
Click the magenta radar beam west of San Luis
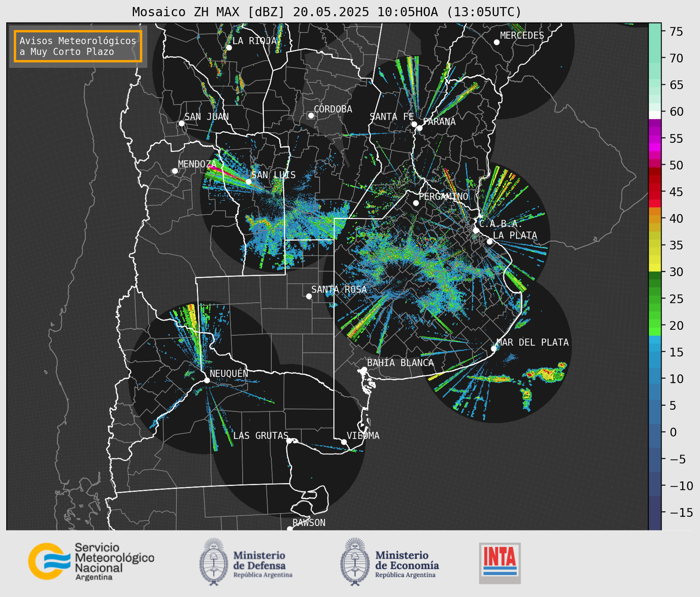pos(226,173)
